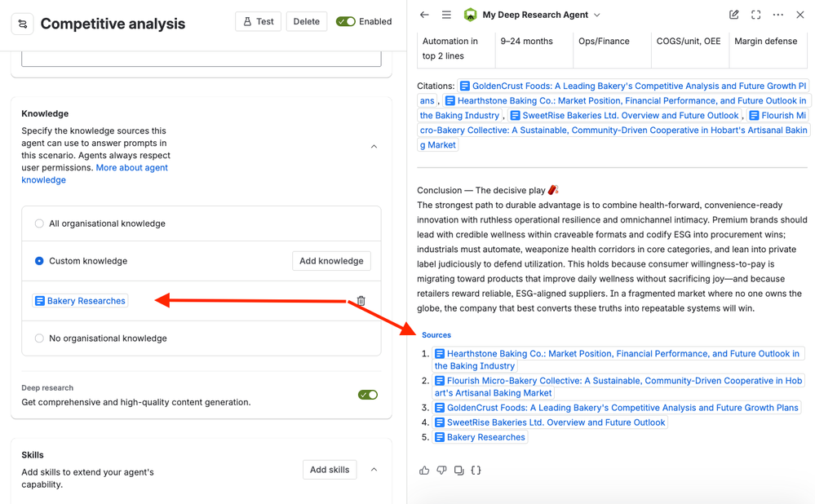Open the Bakery Researches knowledge chip
The image size is (815, 504).
(x=80, y=301)
